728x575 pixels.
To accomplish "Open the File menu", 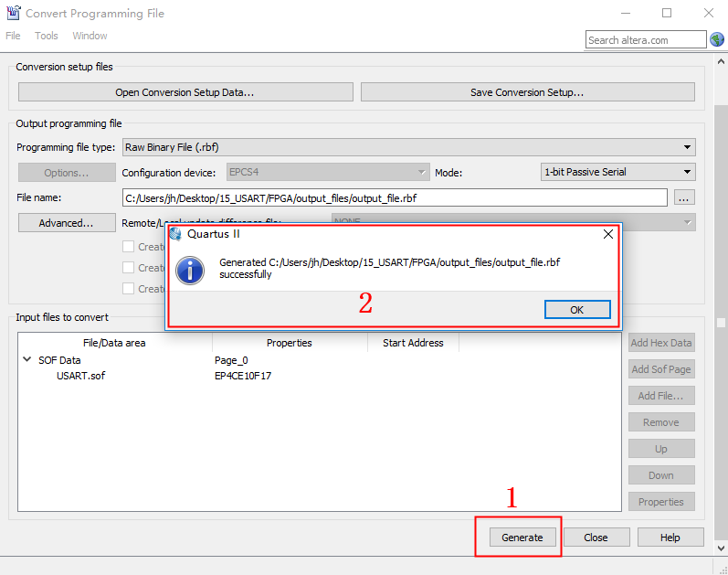I will click(x=13, y=36).
